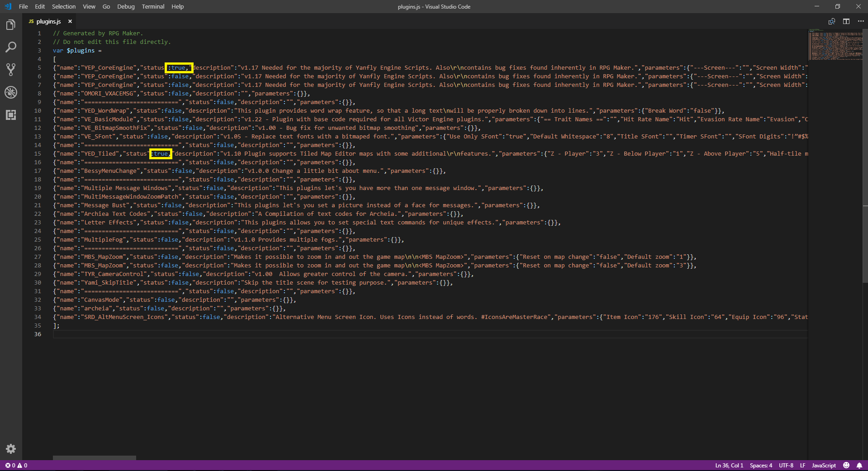Viewport: 868px width, 471px height.
Task: Open the Source Control view
Action: pos(11,70)
